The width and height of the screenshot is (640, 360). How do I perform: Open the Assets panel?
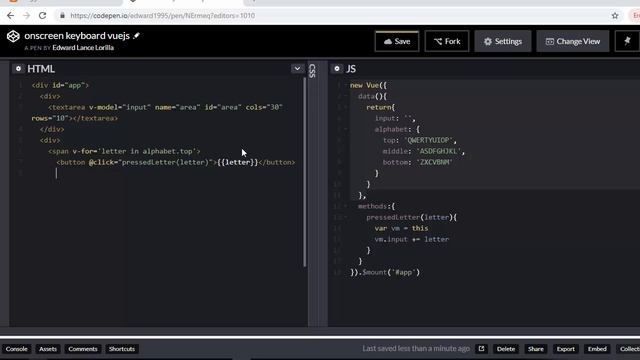(48, 349)
